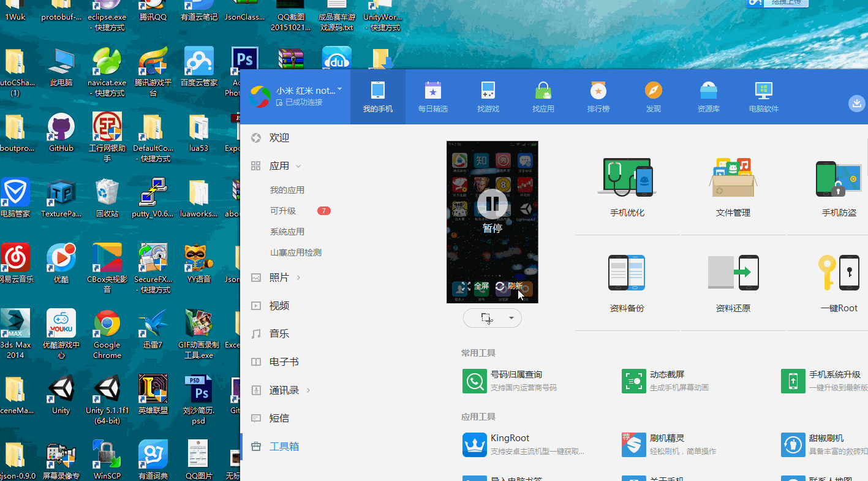Screen dimensions: 868x481
Task: Click the 百度云管家 desktop shortcut
Action: (199, 67)
